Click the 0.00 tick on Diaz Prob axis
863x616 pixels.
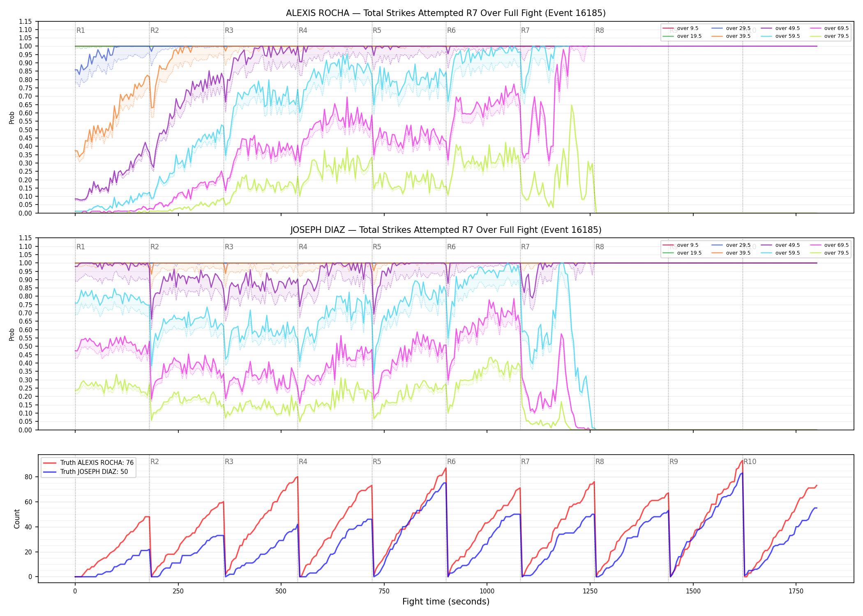click(25, 430)
